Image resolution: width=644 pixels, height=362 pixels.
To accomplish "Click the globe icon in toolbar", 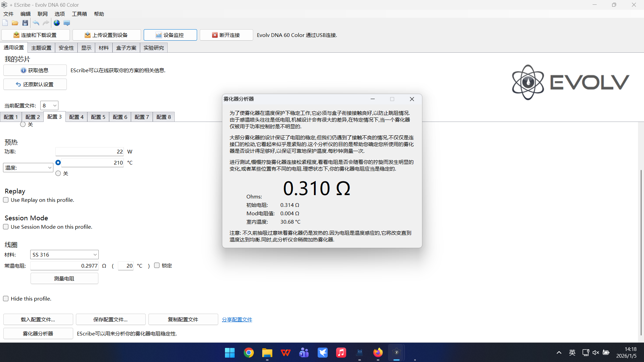I will [x=57, y=23].
